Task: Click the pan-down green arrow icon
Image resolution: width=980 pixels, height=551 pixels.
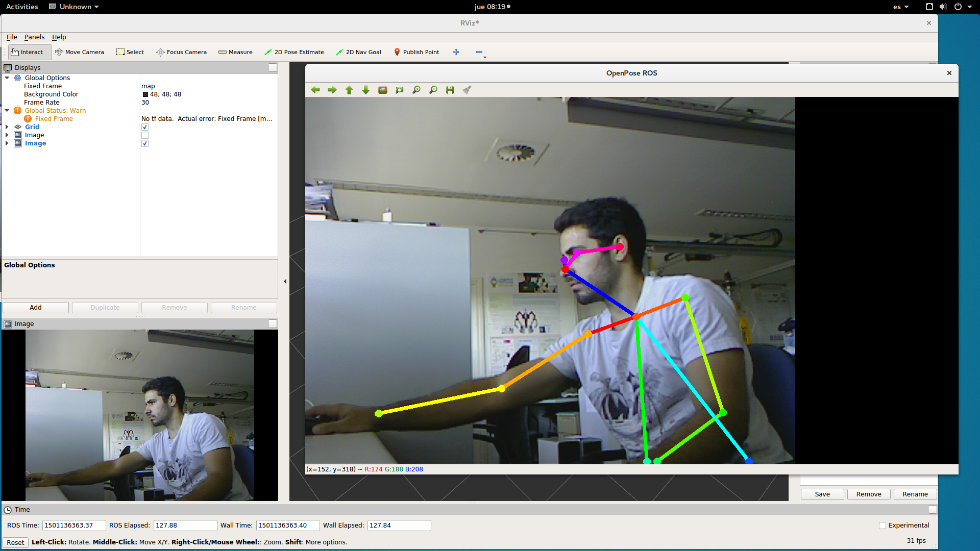Action: tap(365, 90)
